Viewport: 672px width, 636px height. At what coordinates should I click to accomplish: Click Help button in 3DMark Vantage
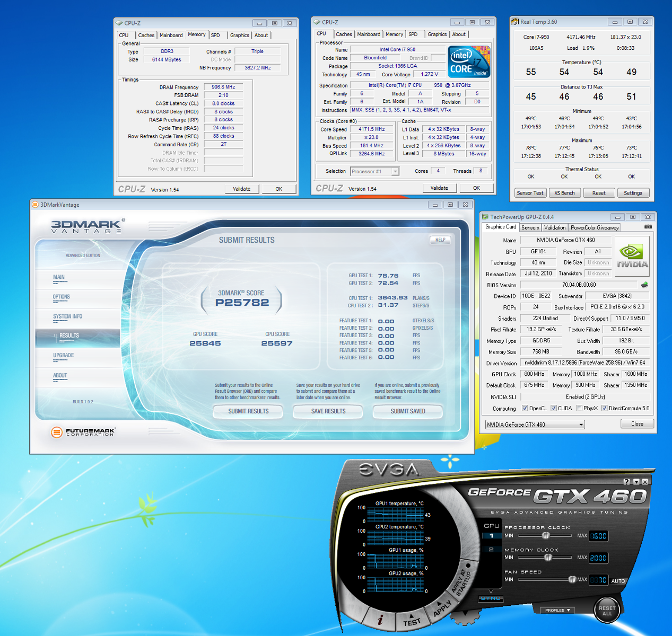(x=440, y=240)
